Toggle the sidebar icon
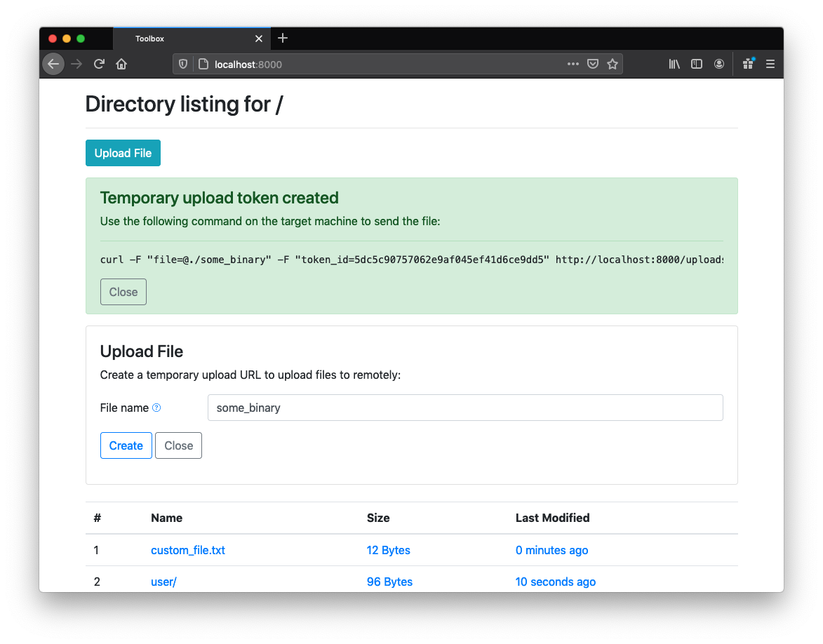 pyautogui.click(x=697, y=64)
